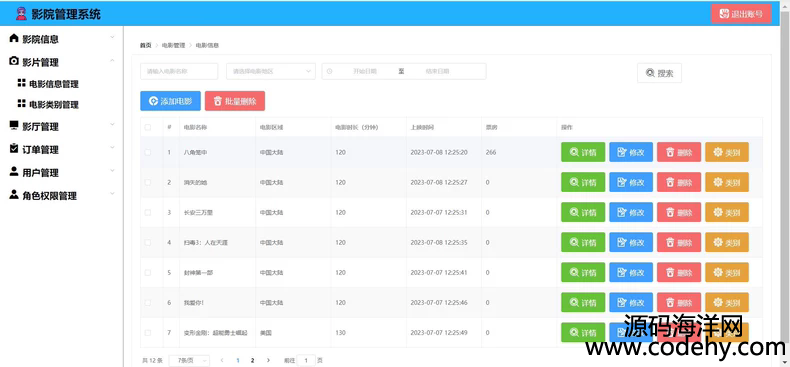Toggle the select-all checkbox in table header
Viewport: 790px width, 367px height.
148,128
